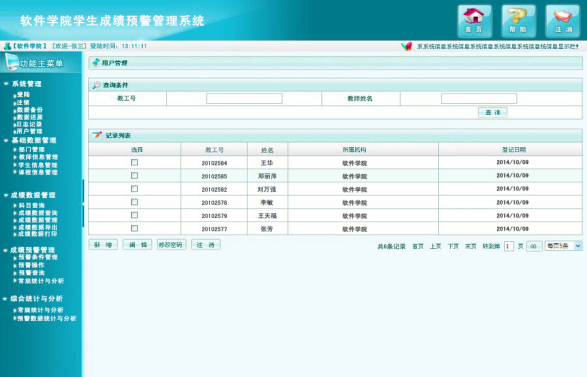The width and height of the screenshot is (587, 377).
Task: Check the box for 李敏 row
Action: (x=134, y=202)
